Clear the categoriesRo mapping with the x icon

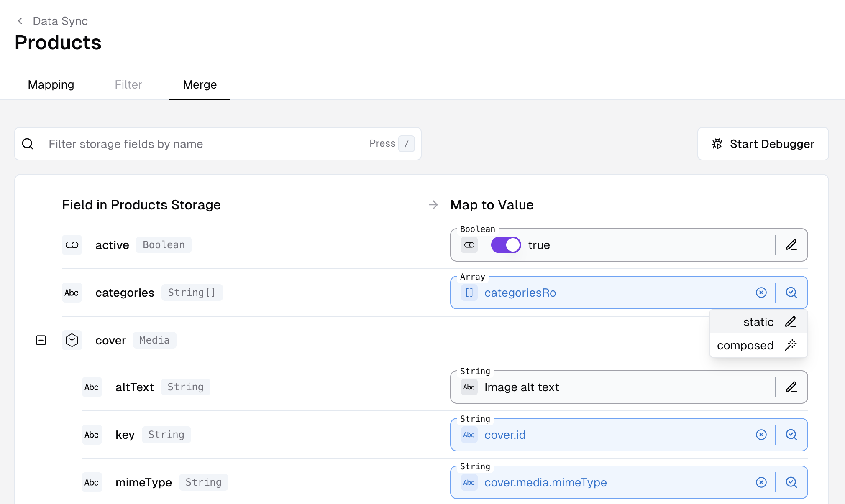point(761,293)
